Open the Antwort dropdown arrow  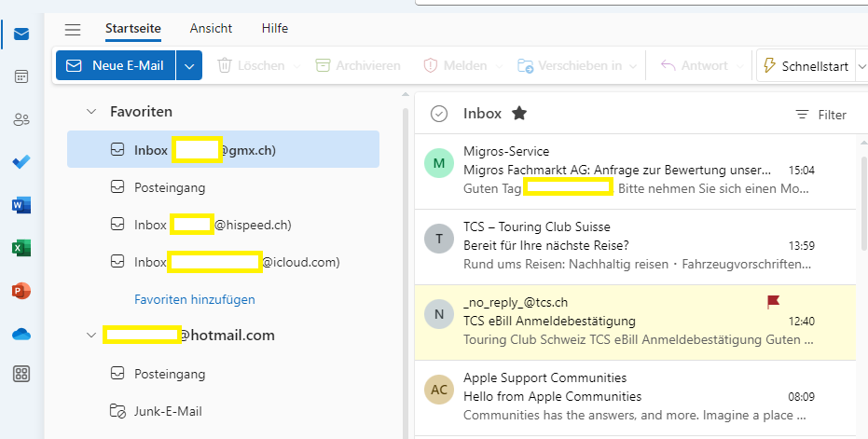[x=739, y=66]
